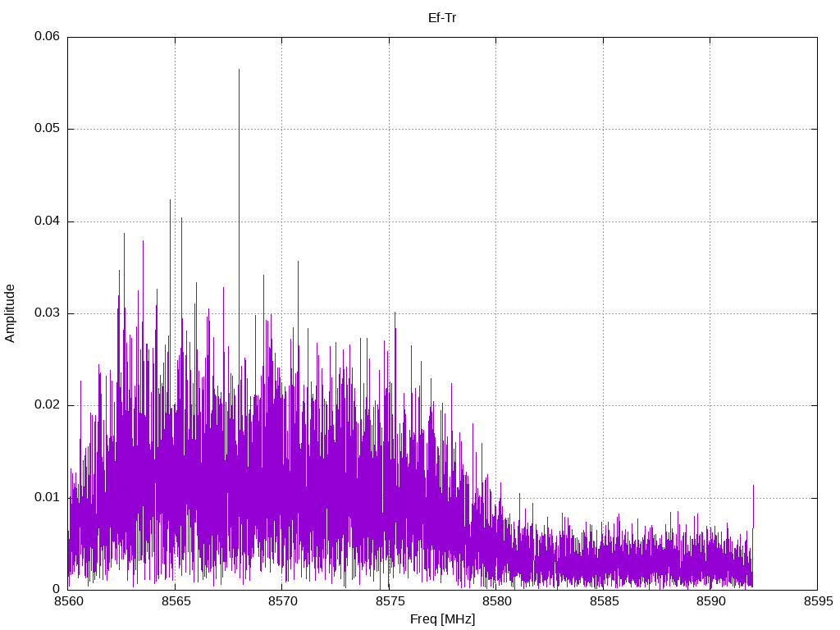The width and height of the screenshot is (840, 630).
Task: Click the x-axis label Freq [MHz]
Action: [x=442, y=619]
